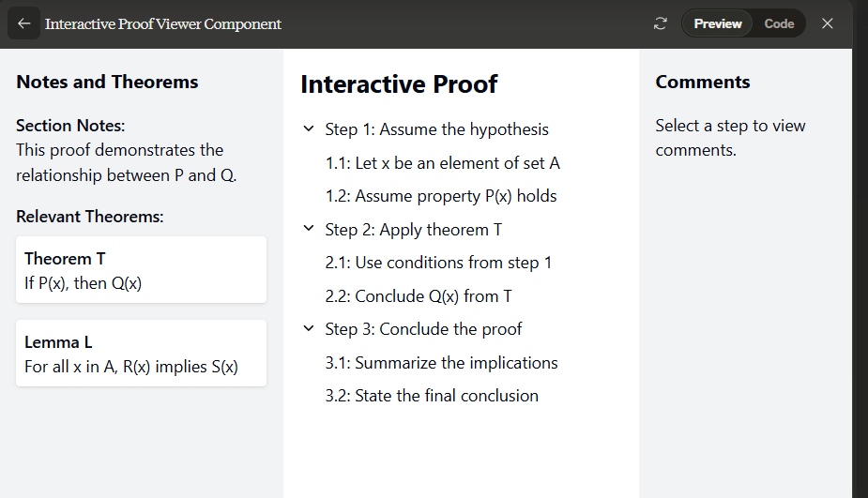The height and width of the screenshot is (498, 868).
Task: Switch to the Preview tab
Action: (718, 23)
